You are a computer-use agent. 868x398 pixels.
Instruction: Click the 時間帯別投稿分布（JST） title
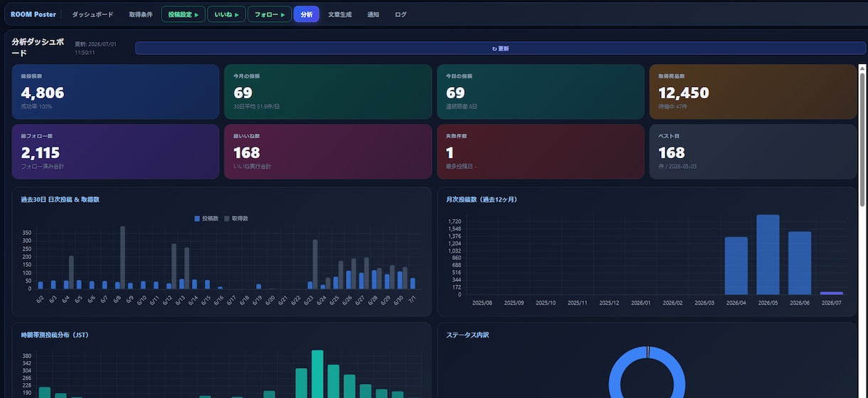55,335
